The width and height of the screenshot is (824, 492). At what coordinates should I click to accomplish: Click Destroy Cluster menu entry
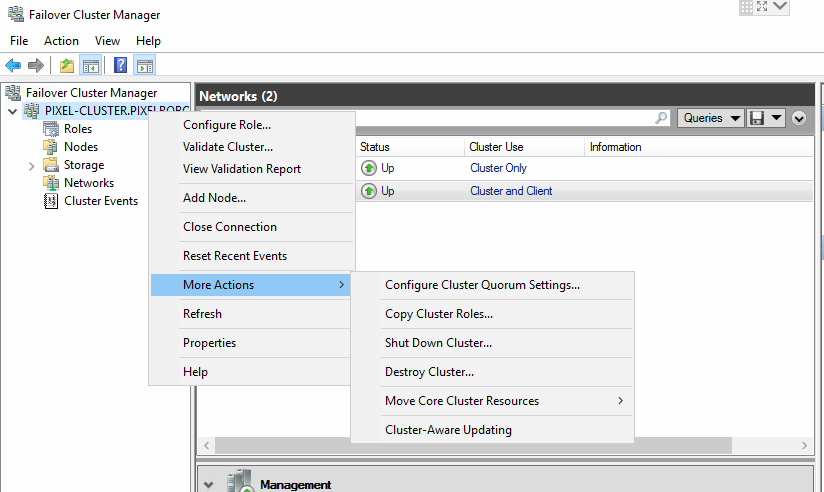[429, 372]
